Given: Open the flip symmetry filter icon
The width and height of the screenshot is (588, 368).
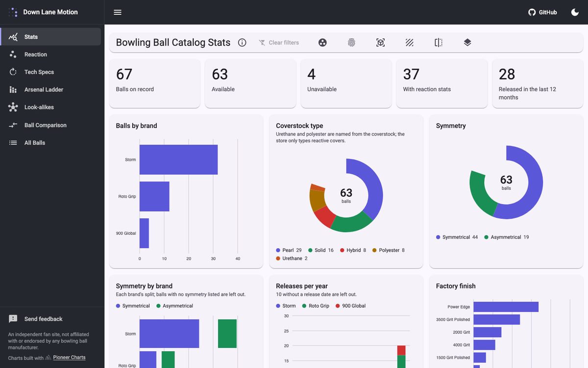Looking at the screenshot, I should pyautogui.click(x=439, y=43).
